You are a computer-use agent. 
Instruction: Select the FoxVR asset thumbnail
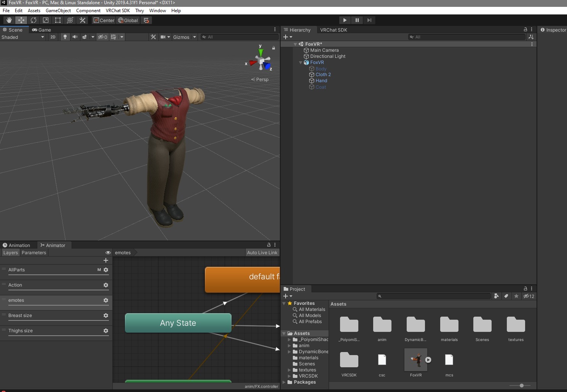click(x=415, y=360)
